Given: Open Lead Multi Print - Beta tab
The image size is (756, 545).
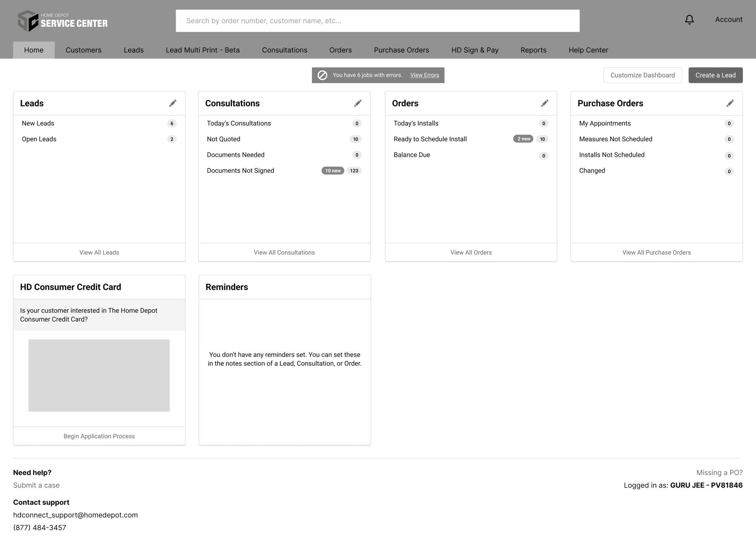Looking at the screenshot, I should tap(203, 50).
